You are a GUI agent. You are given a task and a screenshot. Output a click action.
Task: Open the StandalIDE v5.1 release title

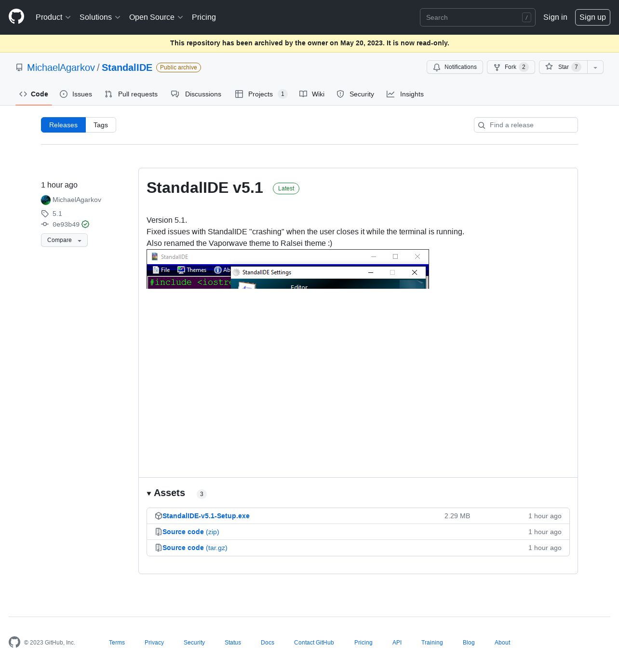point(205,188)
